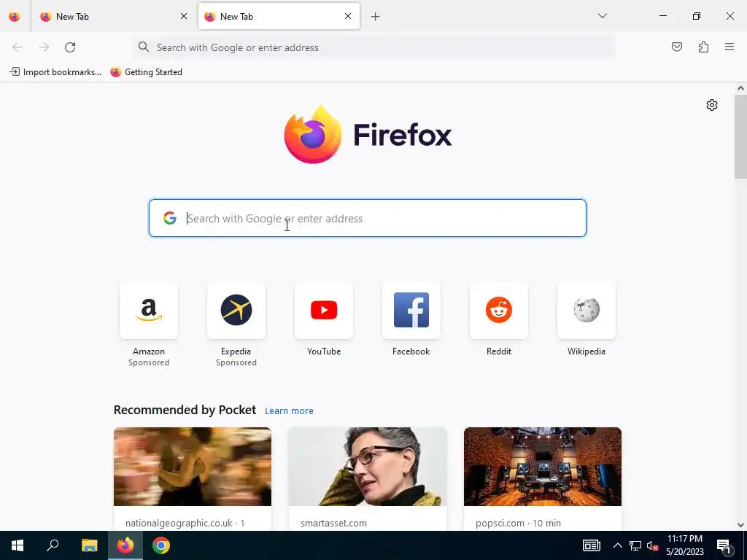Open the nationalgeographic.co.uk story thumbnail
Viewport: 747px width, 560px height.
193,467
